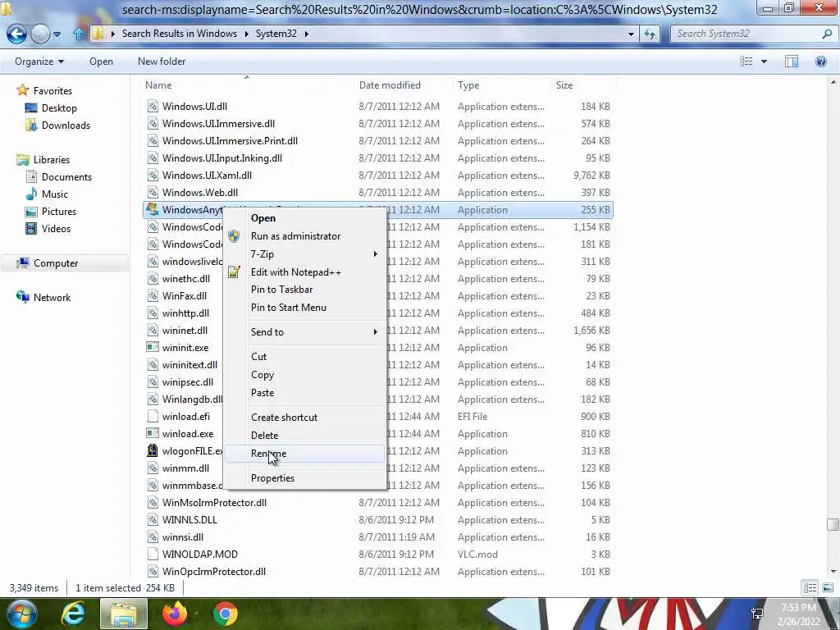
Task: Click the wlogonFILE exe icon
Action: [153, 450]
